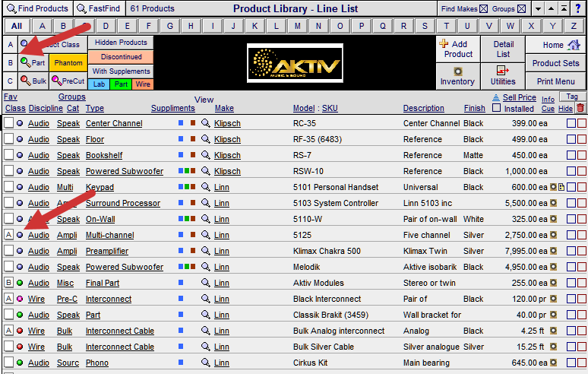Click the Part magnifier filter
This screenshot has width=588, height=374.
33,62
